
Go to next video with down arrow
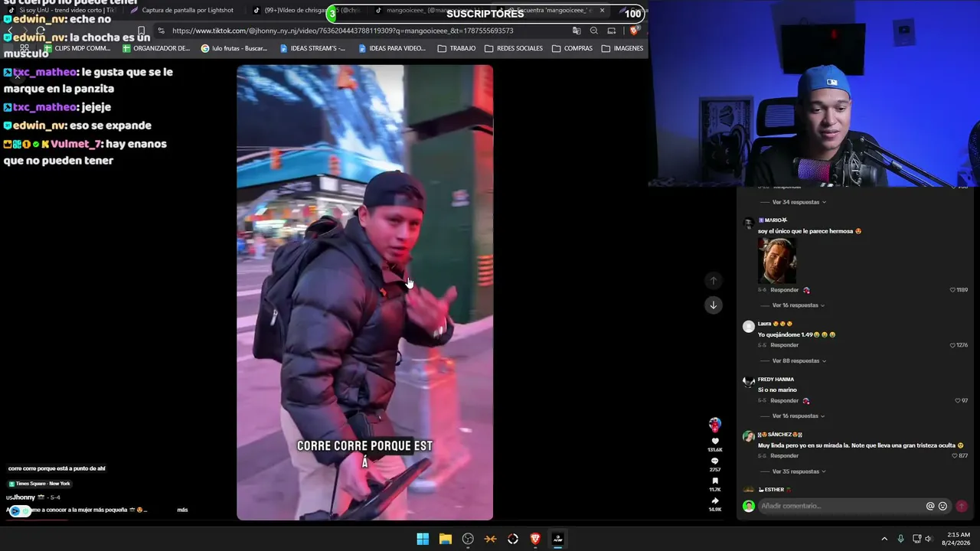click(x=713, y=305)
